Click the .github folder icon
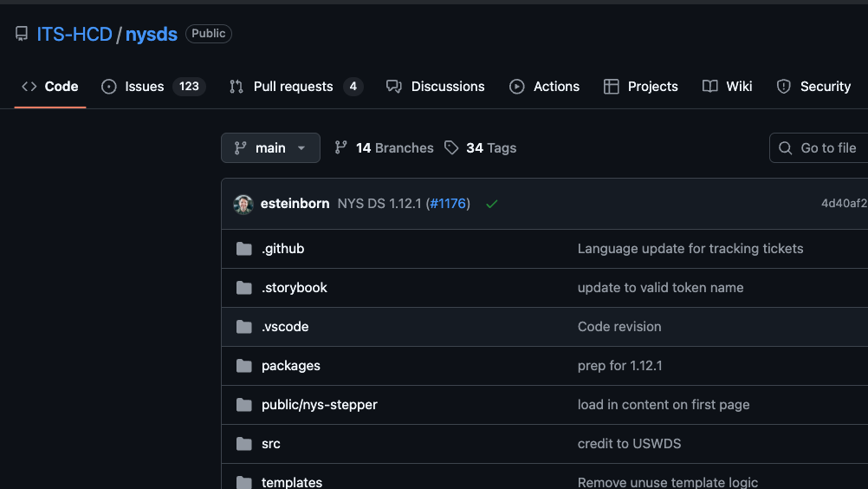This screenshot has width=868, height=489. click(x=244, y=249)
